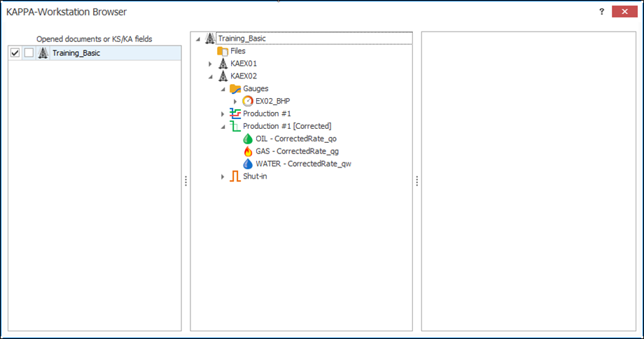Image resolution: width=644 pixels, height=339 pixels.
Task: Click the Files folder icon
Action: (223, 51)
